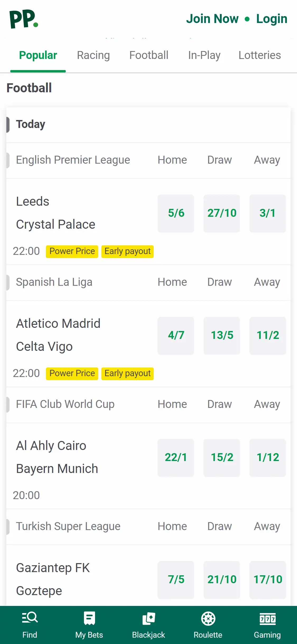Open Roulette wheel icon
The image size is (297, 644).
tap(208, 618)
